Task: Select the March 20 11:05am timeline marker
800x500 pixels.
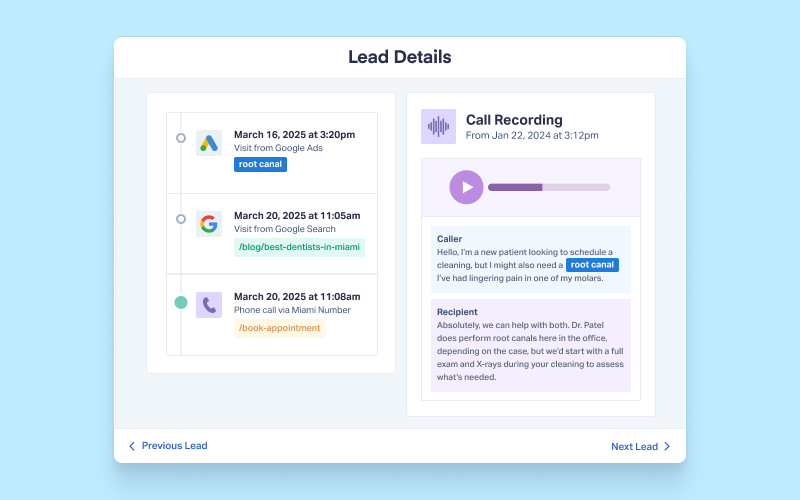Action: tap(181, 219)
